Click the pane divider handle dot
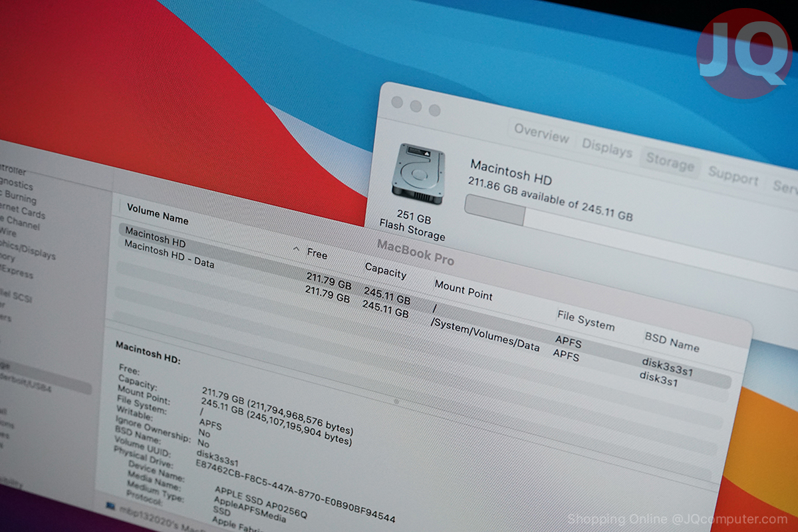Image resolution: width=798 pixels, height=532 pixels. tap(396, 401)
